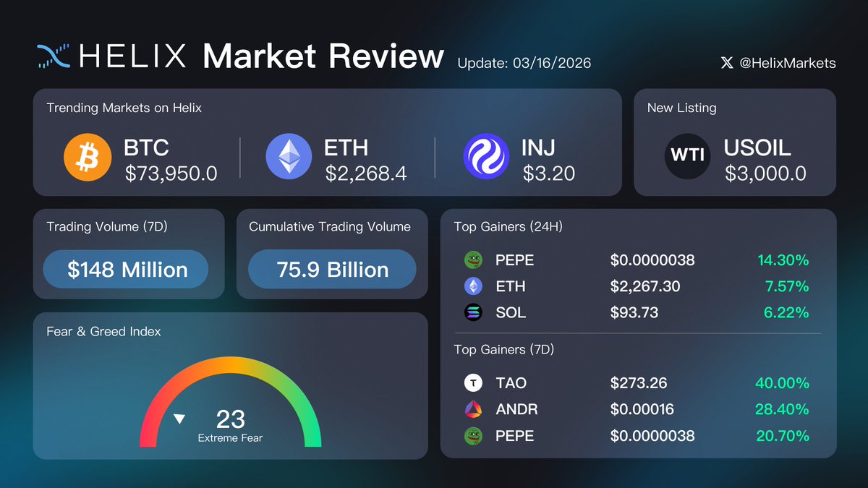Viewport: 868px width, 488px height.
Task: Click the ETH label in Trending Markets
Action: pyautogui.click(x=346, y=148)
